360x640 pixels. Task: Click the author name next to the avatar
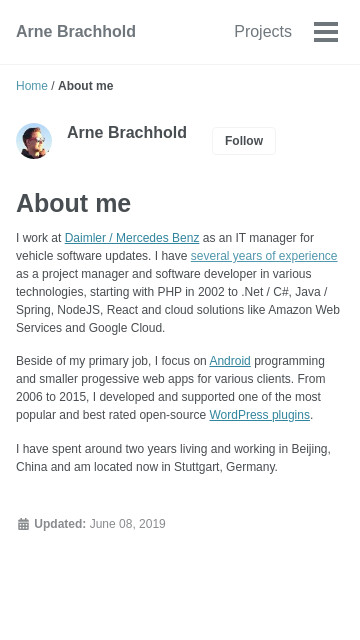click(127, 133)
